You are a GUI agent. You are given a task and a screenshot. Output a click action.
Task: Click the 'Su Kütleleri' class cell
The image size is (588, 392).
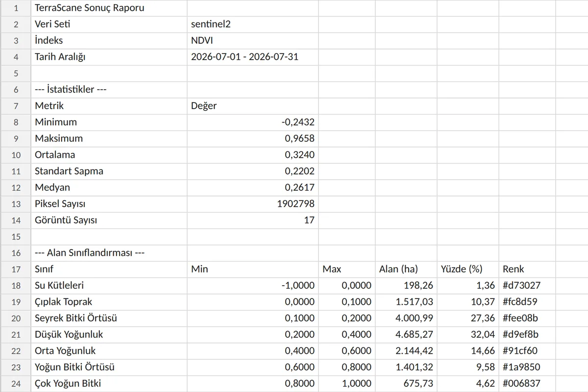click(x=109, y=286)
